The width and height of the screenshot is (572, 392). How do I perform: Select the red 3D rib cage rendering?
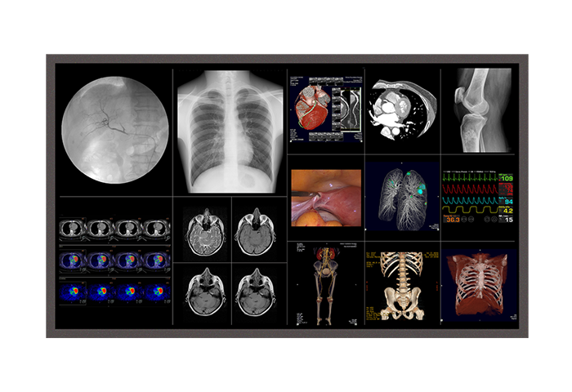click(478, 286)
